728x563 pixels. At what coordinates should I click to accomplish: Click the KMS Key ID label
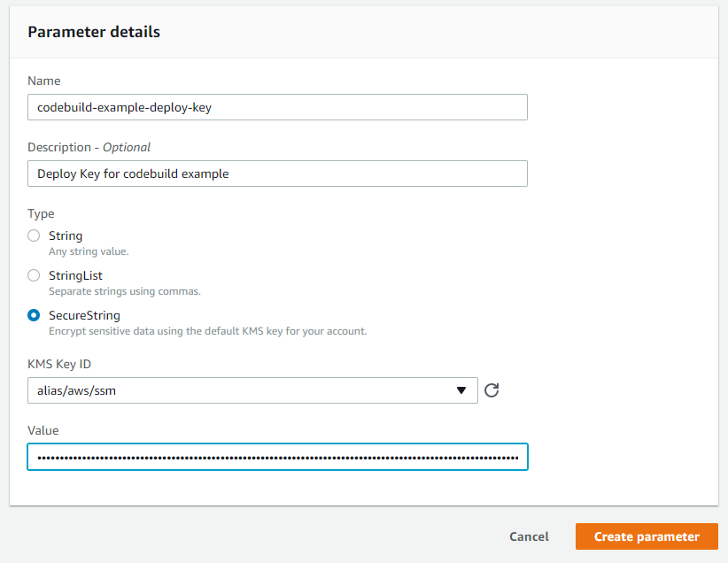[59, 364]
